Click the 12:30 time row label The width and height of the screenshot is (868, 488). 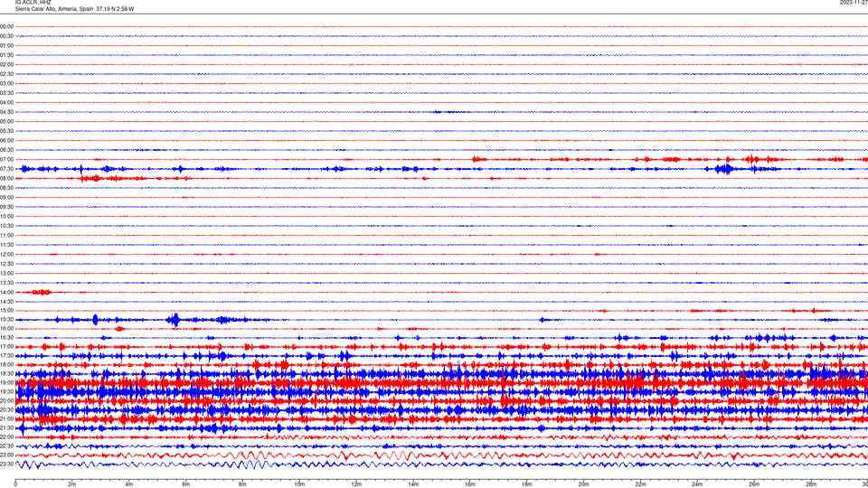tap(6, 263)
